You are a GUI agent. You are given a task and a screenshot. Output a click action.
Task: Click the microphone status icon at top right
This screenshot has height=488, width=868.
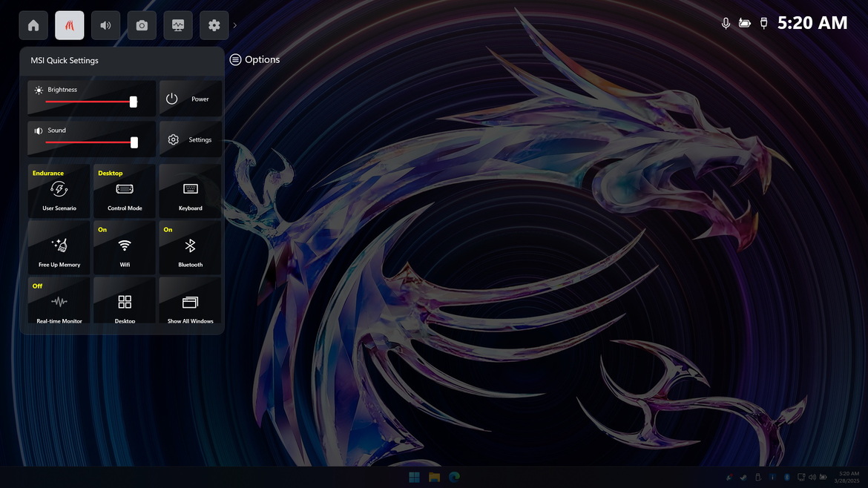725,23
